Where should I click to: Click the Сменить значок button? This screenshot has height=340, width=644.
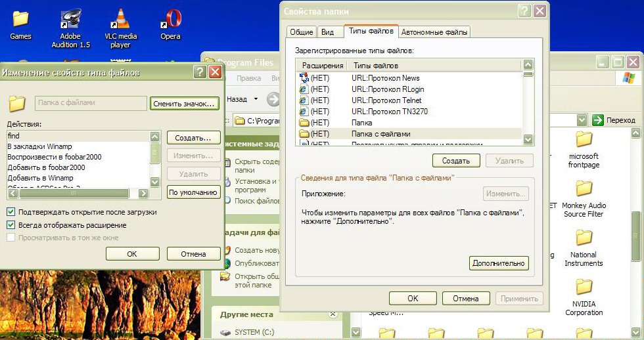pos(183,104)
